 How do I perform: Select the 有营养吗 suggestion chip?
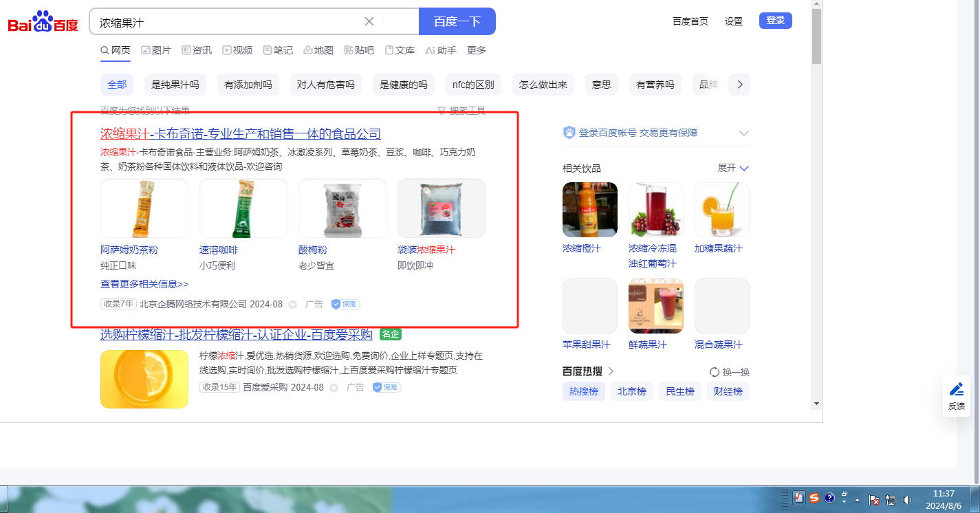(x=655, y=85)
